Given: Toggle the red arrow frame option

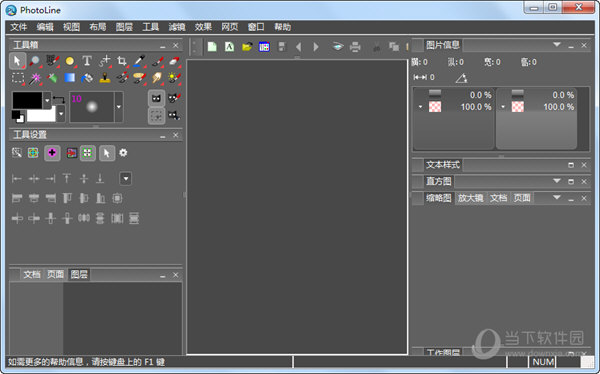Looking at the screenshot, I should click(72, 153).
